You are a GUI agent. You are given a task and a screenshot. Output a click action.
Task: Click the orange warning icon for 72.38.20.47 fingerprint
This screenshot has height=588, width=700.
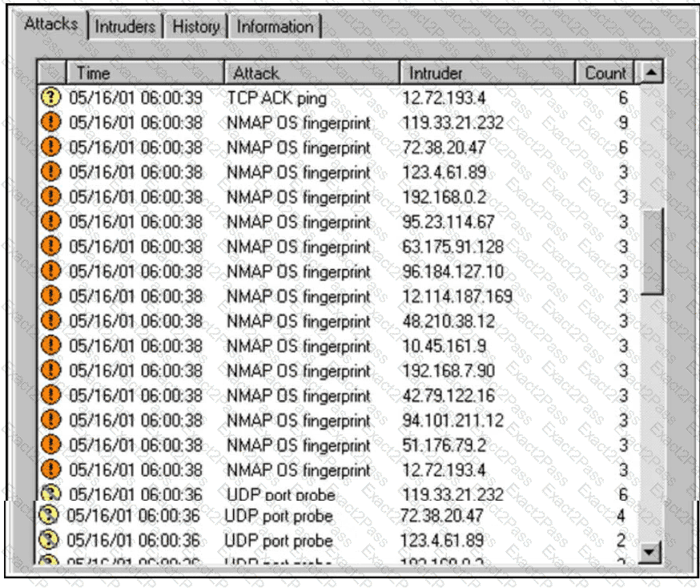(50, 147)
